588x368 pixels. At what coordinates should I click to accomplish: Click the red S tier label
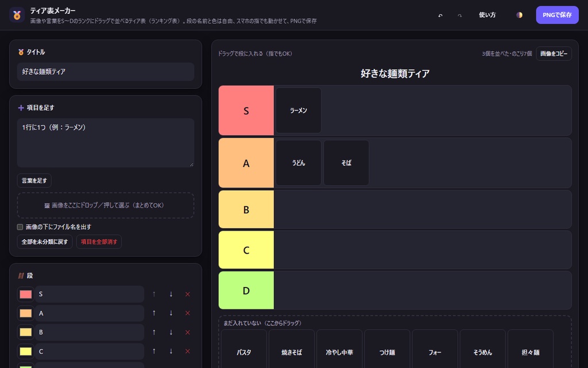tap(246, 110)
